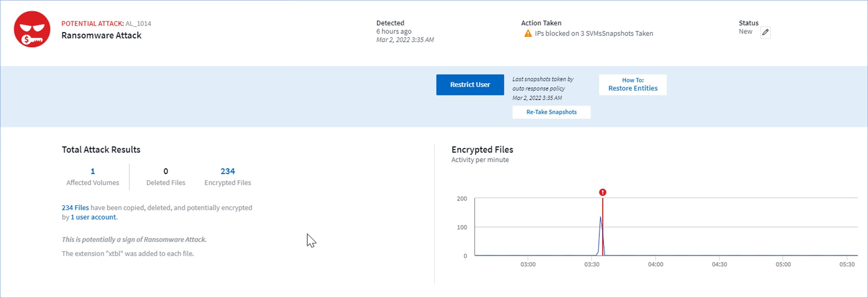Click the 0 Deleted Files count
The width and height of the screenshot is (868, 298).
point(165,171)
